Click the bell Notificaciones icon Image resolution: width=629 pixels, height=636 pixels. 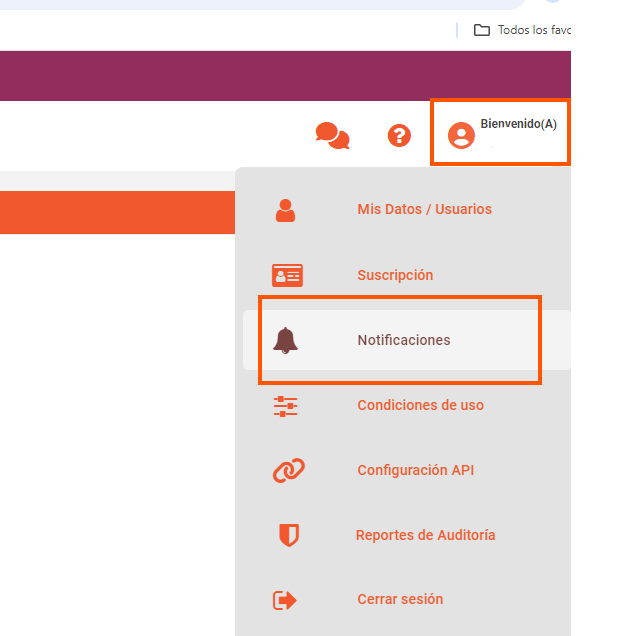(286, 340)
